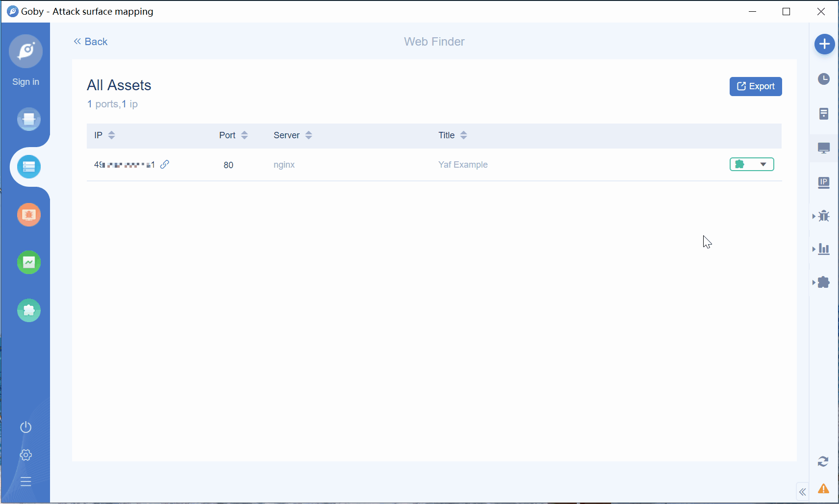Click the power icon in the sidebar
839x504 pixels.
[x=26, y=427]
